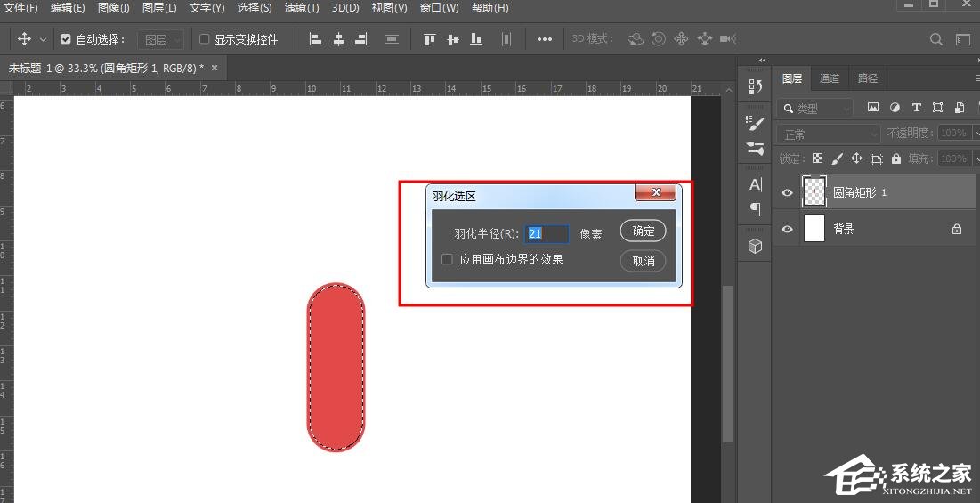This screenshot has width=980, height=503.
Task: Expand the Move tool preset dropdown arrow
Action: tap(43, 39)
